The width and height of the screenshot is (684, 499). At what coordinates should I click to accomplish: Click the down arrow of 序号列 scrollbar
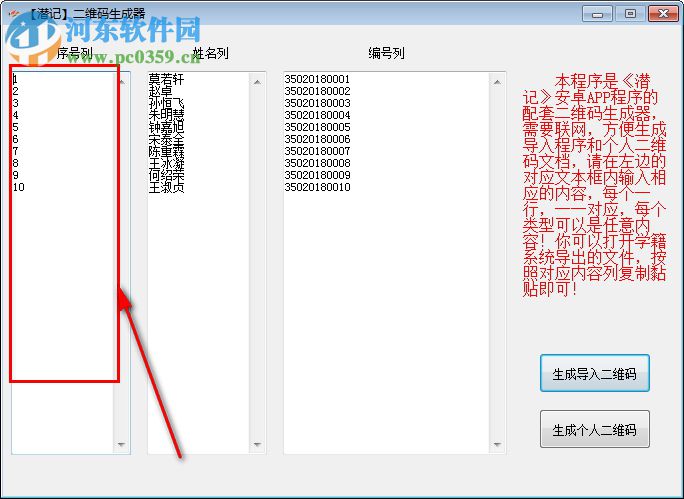pos(122,444)
